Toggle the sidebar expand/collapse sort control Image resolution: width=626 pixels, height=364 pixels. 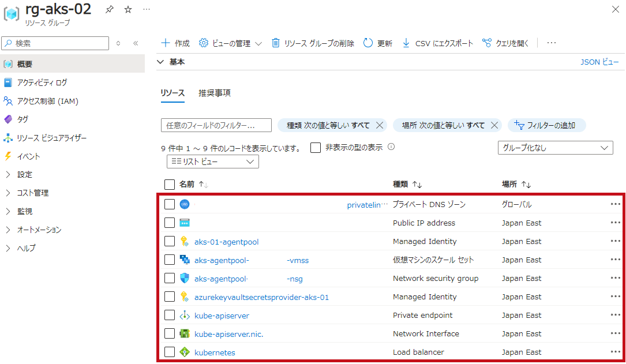click(x=118, y=43)
